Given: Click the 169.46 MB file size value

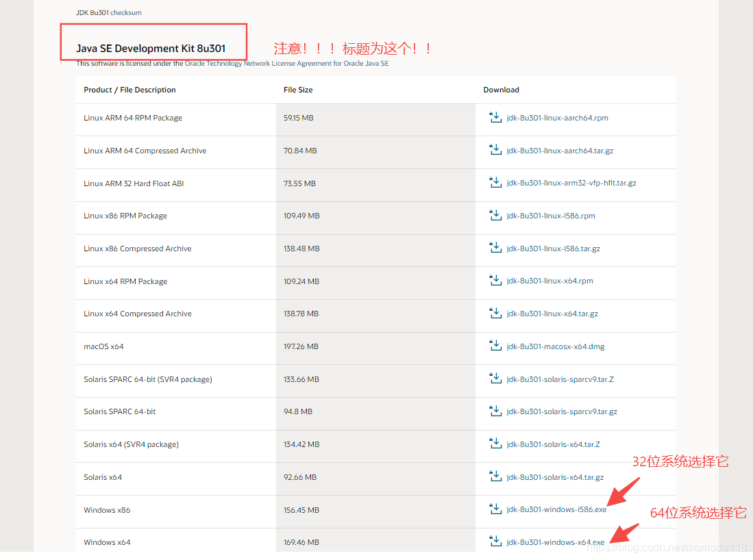Looking at the screenshot, I should (301, 542).
